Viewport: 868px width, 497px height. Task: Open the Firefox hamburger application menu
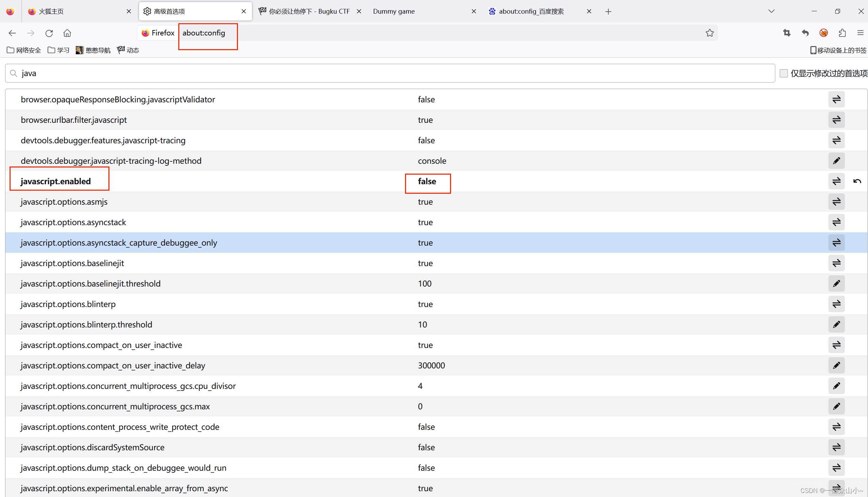(x=860, y=33)
